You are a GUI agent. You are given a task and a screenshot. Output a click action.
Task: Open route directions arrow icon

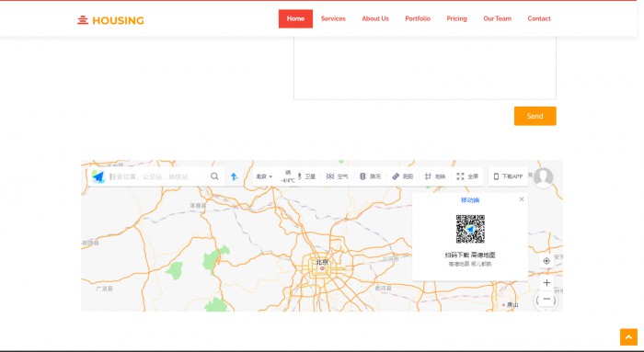(x=234, y=176)
